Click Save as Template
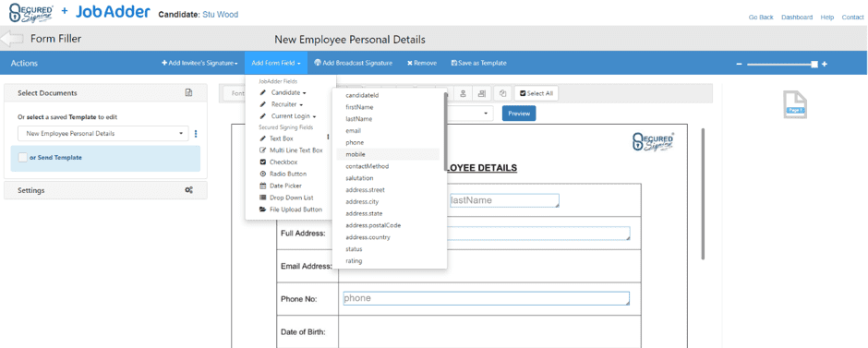This screenshot has width=868, height=348. tap(479, 63)
